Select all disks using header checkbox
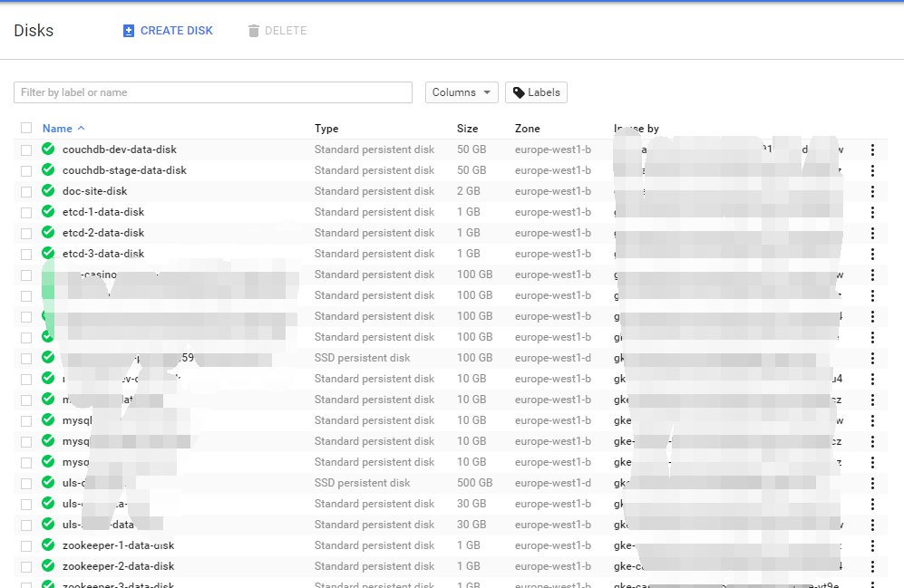The height and width of the screenshot is (588, 904). [x=25, y=128]
